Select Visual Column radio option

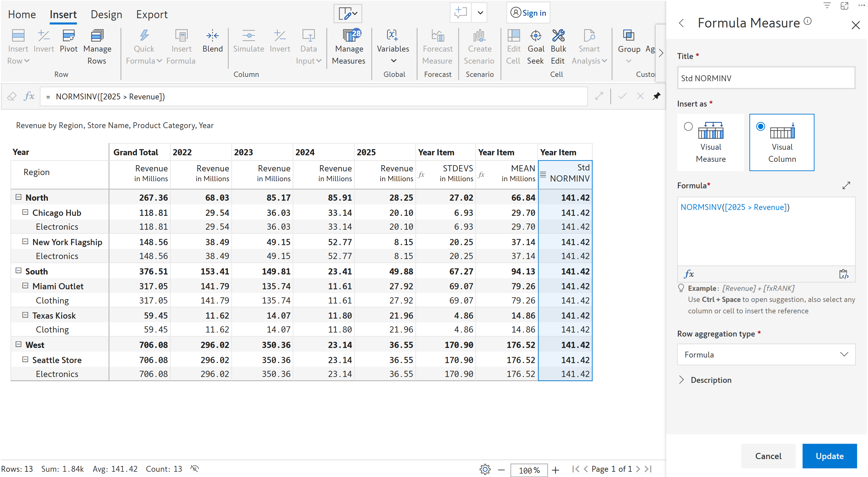pos(760,126)
